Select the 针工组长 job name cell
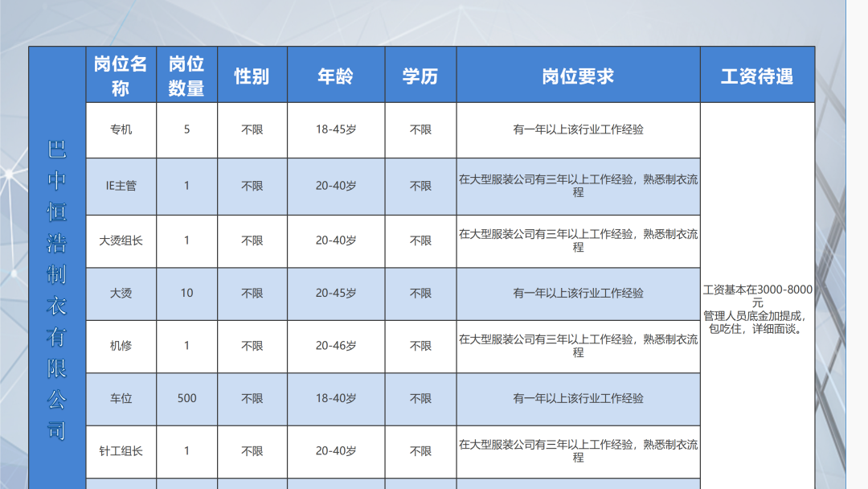The width and height of the screenshot is (868, 489). click(x=121, y=451)
